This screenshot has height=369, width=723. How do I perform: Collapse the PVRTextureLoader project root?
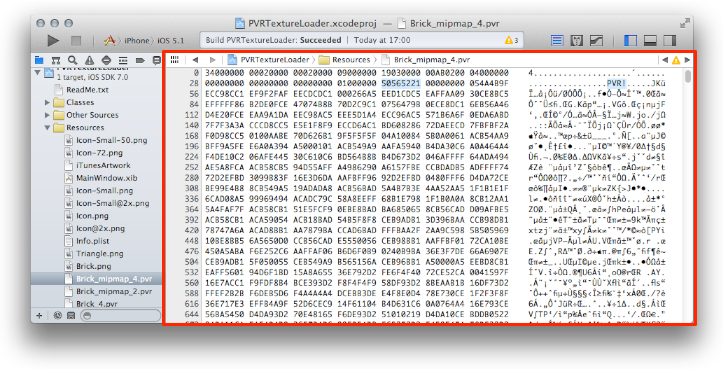pyautogui.click(x=38, y=72)
